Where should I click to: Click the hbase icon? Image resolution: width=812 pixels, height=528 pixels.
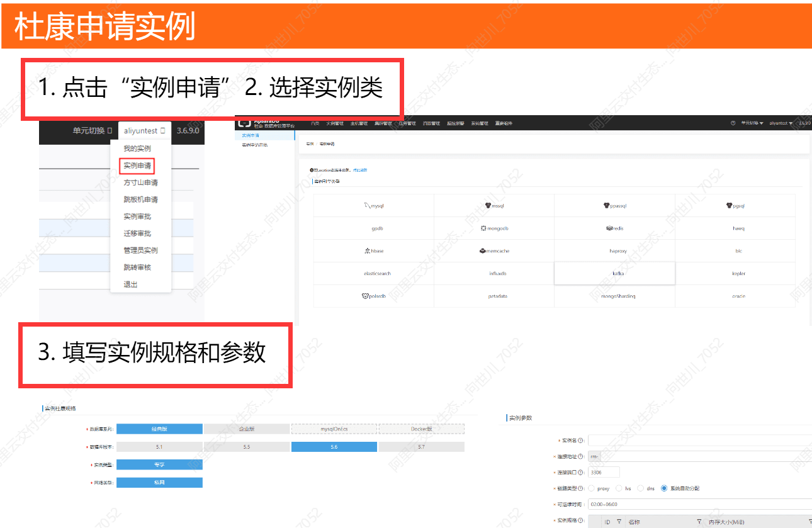[367, 250]
